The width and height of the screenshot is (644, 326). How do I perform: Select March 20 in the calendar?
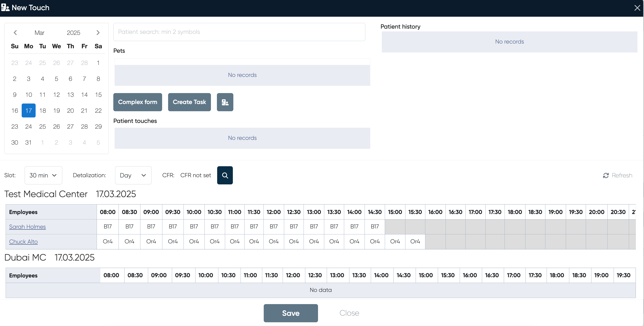pyautogui.click(x=70, y=111)
